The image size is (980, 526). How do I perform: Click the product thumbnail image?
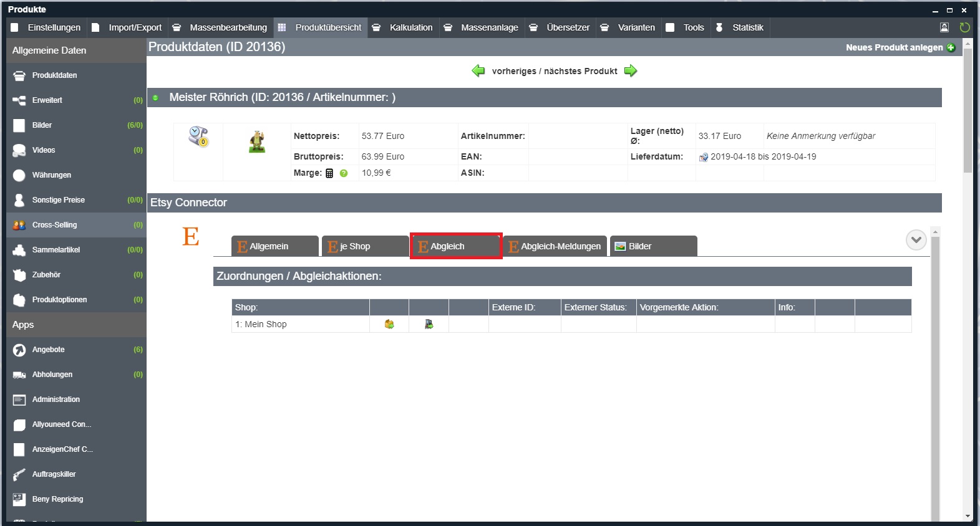click(x=257, y=142)
